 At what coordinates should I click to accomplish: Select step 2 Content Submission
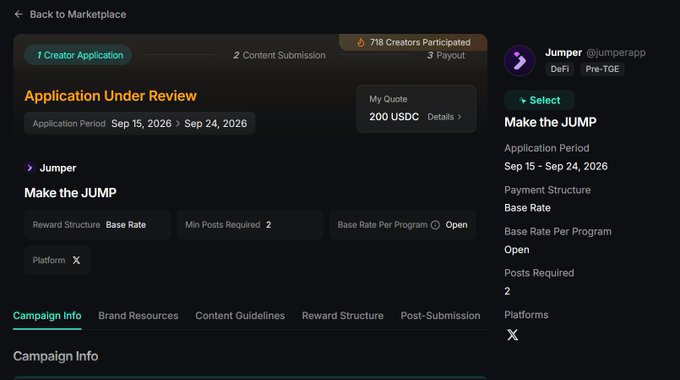pyautogui.click(x=279, y=56)
